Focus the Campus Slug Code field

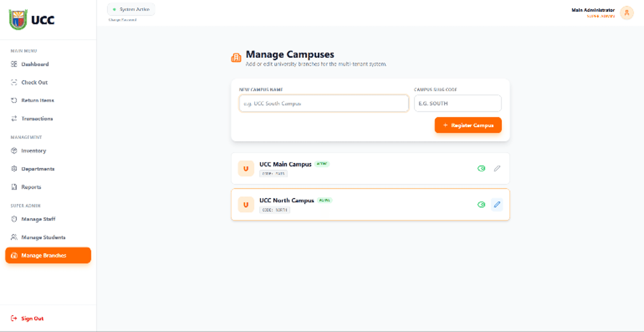pos(458,103)
